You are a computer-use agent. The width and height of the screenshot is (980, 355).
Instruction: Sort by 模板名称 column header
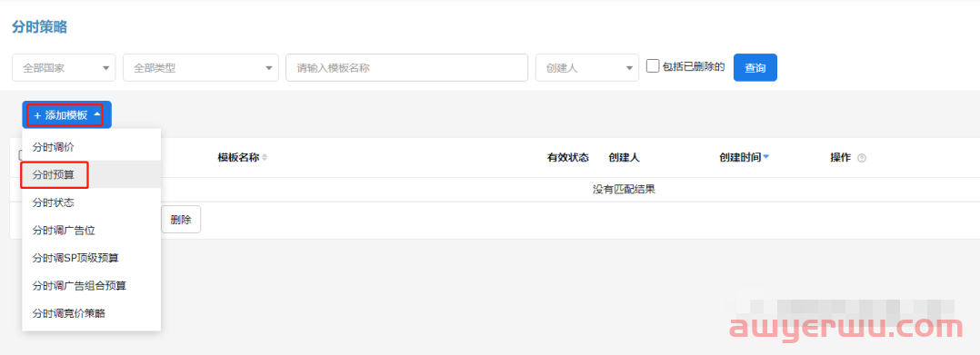[x=242, y=158]
